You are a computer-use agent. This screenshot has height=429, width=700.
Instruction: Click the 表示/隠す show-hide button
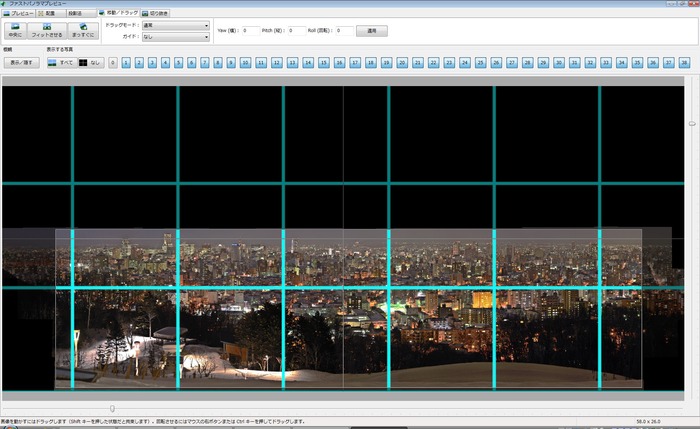[x=21, y=62]
